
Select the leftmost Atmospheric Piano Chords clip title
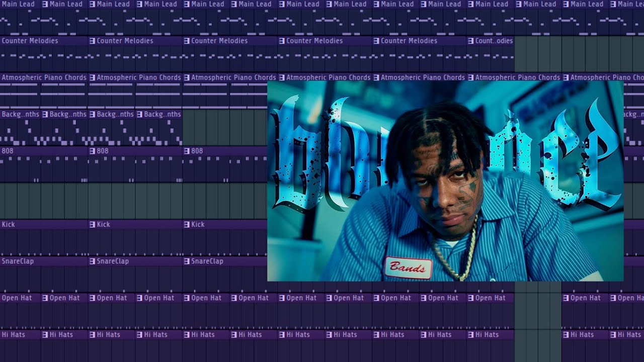click(x=44, y=77)
